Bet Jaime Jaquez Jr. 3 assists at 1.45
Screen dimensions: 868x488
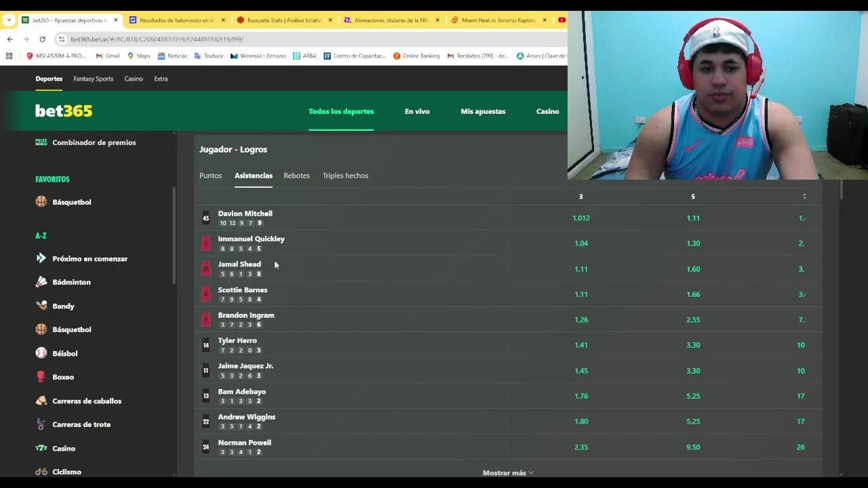581,371
